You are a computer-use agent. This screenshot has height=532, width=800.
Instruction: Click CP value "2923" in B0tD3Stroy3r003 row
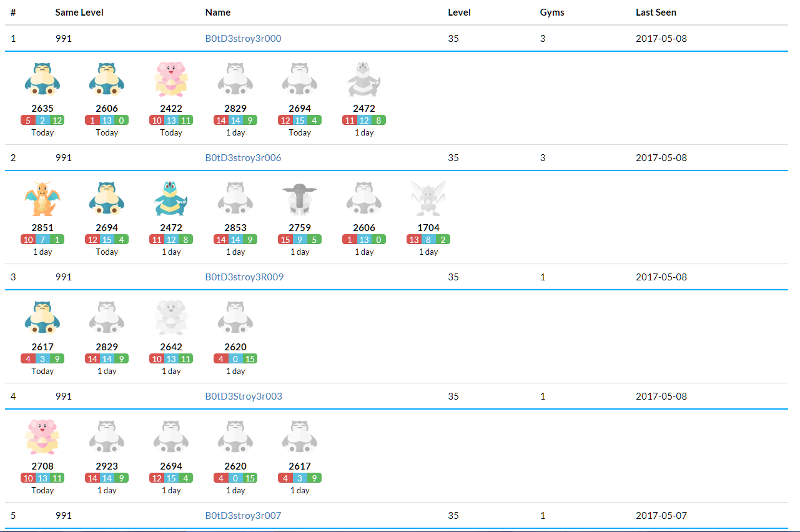click(107, 466)
